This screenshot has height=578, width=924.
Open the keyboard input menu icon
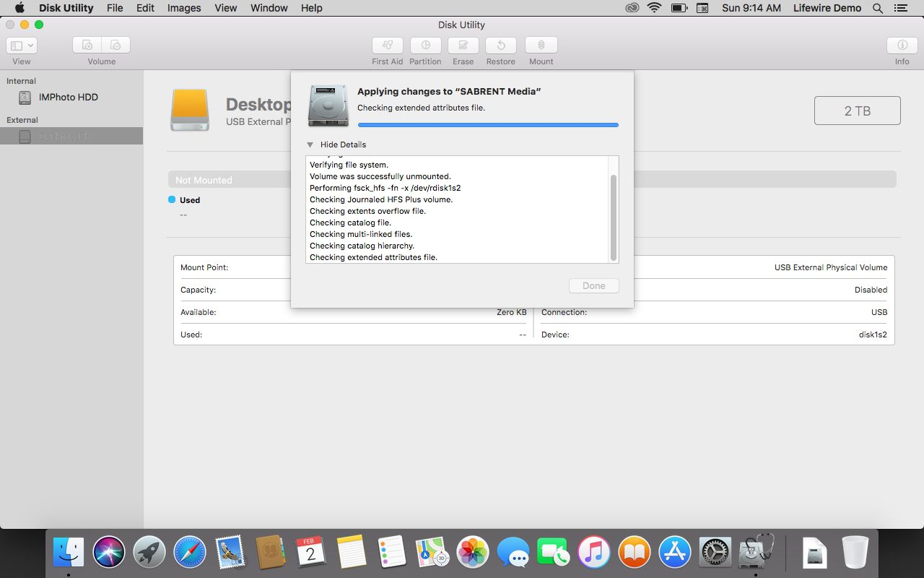702,8
